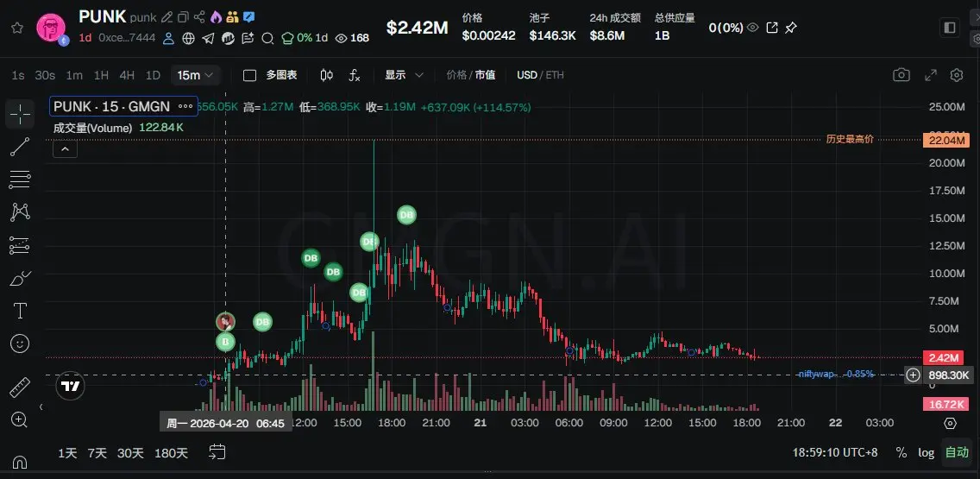Open the time axis settings hexagon icon
The image size is (980, 479).
(x=950, y=424)
